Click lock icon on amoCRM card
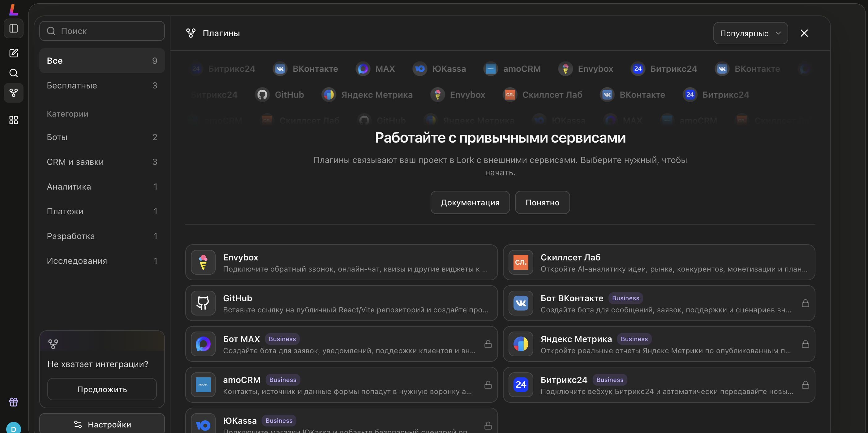 click(x=488, y=384)
